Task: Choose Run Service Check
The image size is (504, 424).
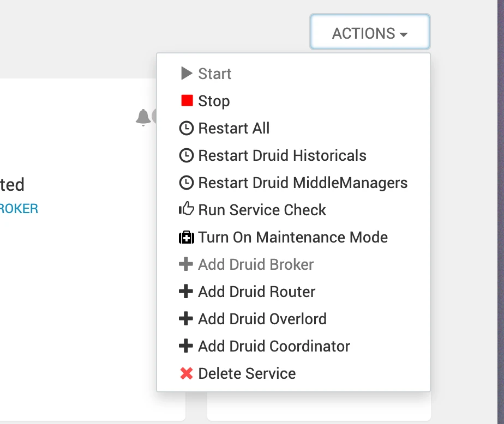Action: point(293,210)
